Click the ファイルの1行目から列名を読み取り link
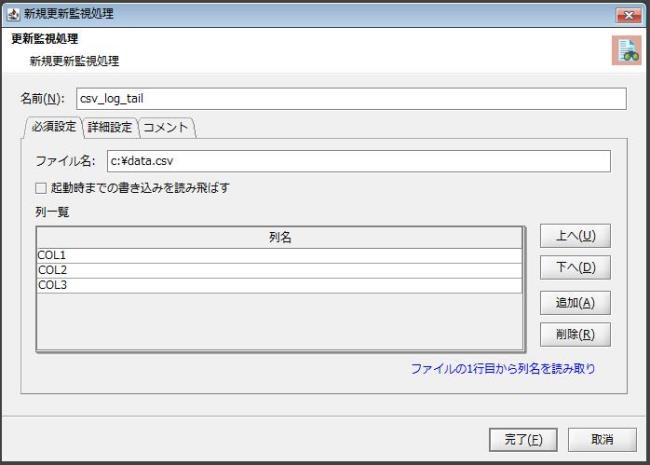This screenshot has height=465, width=650. (503, 368)
